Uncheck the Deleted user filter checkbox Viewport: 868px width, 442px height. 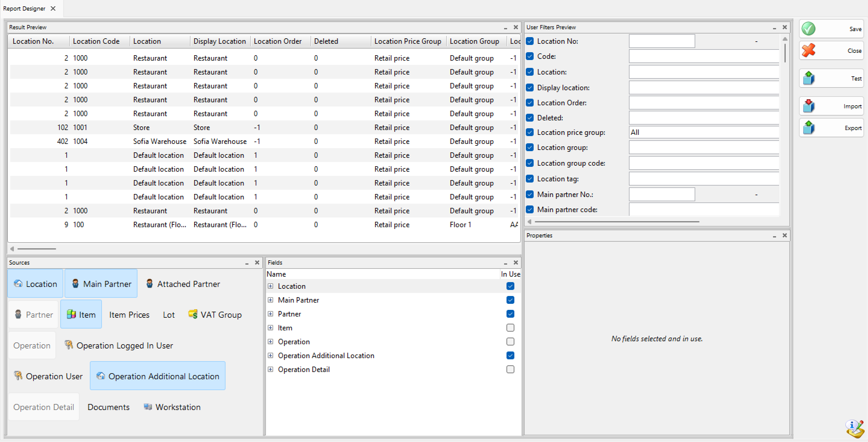click(530, 118)
